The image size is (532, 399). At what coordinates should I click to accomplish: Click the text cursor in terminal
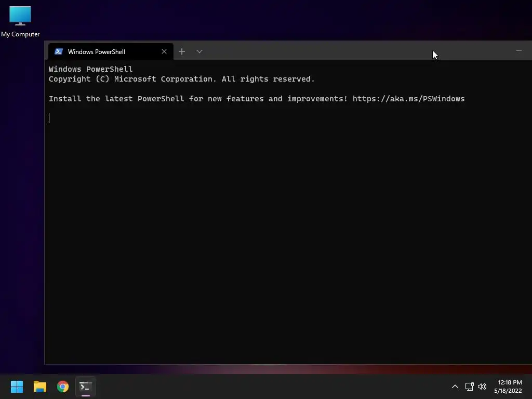point(49,118)
